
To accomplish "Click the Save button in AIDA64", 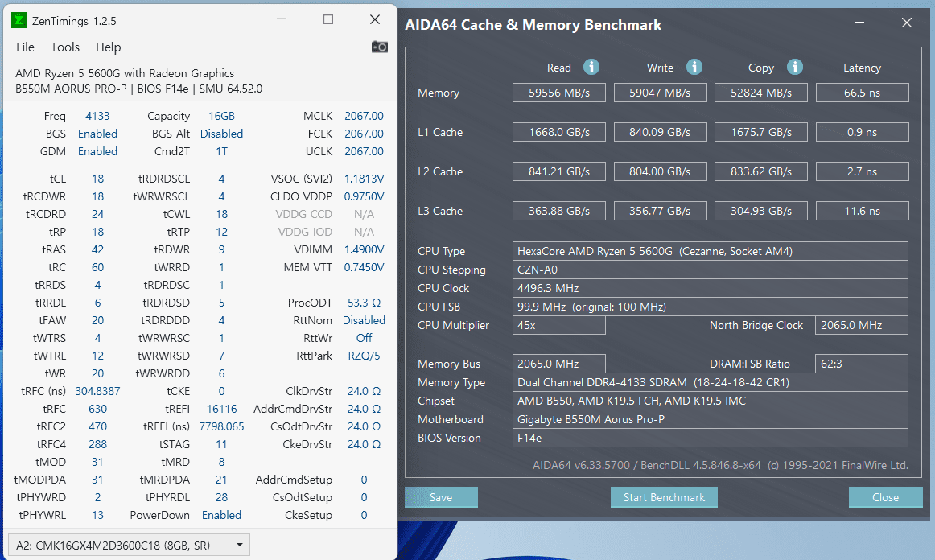I will [441, 497].
